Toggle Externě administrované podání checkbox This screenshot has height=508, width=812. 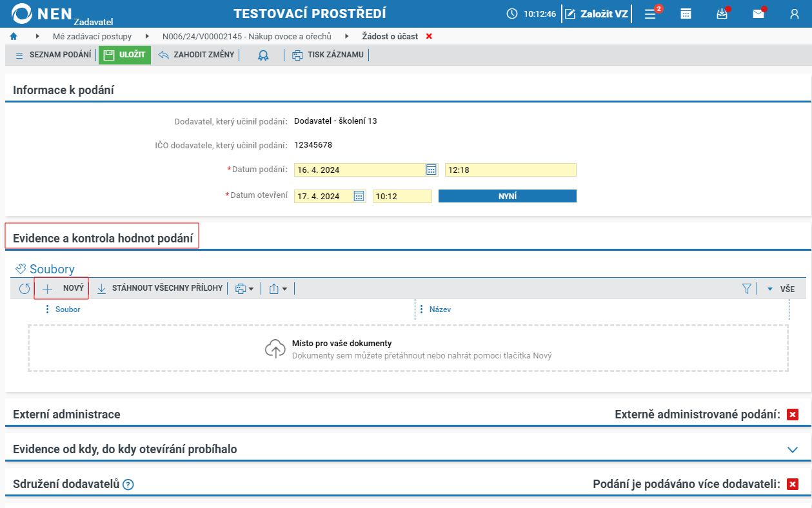coord(793,415)
